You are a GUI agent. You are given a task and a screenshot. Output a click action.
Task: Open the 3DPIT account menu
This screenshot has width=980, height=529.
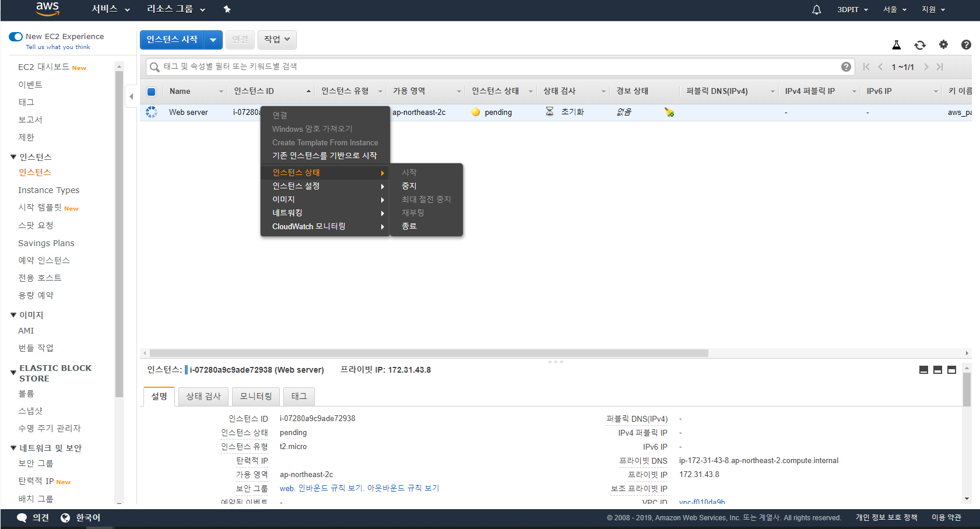click(853, 9)
